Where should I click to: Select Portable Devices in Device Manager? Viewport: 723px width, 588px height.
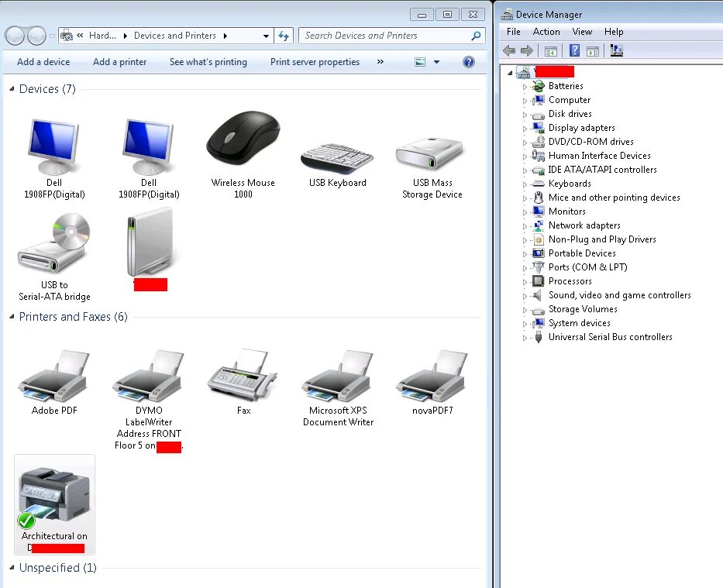click(582, 253)
